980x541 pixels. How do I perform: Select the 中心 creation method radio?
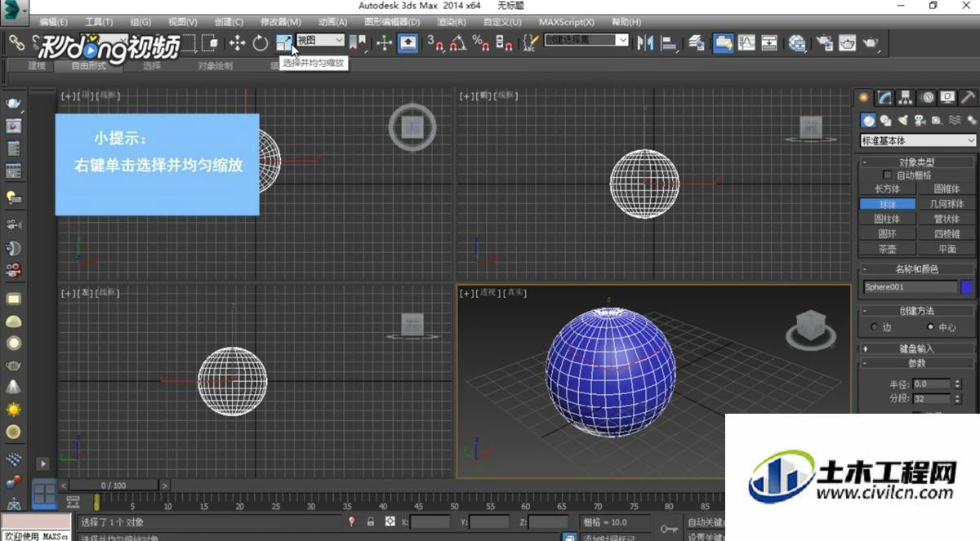[x=930, y=327]
